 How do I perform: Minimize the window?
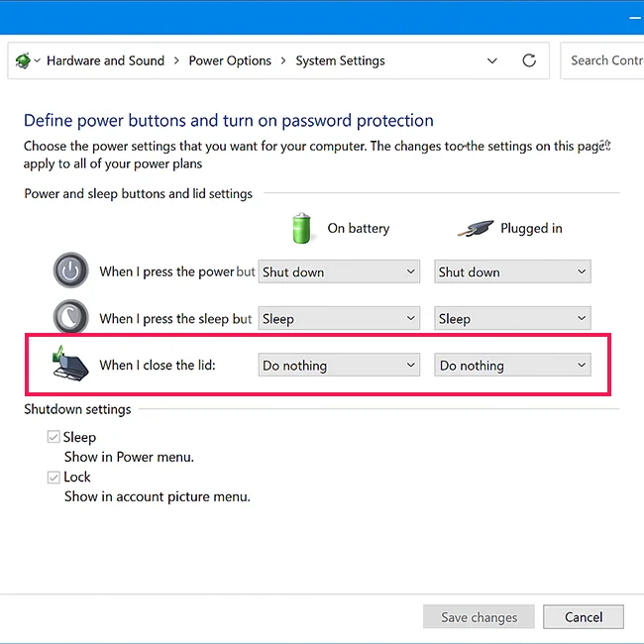[635, 18]
